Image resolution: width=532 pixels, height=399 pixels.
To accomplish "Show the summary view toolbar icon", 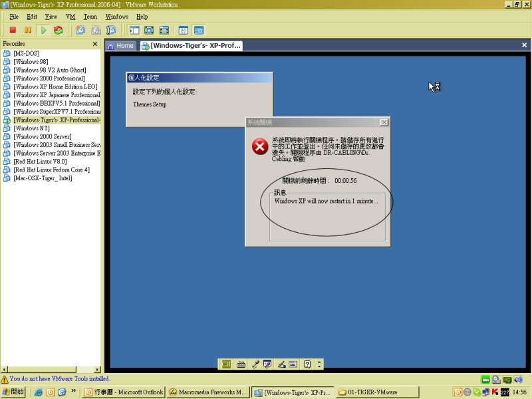I will 184,30.
